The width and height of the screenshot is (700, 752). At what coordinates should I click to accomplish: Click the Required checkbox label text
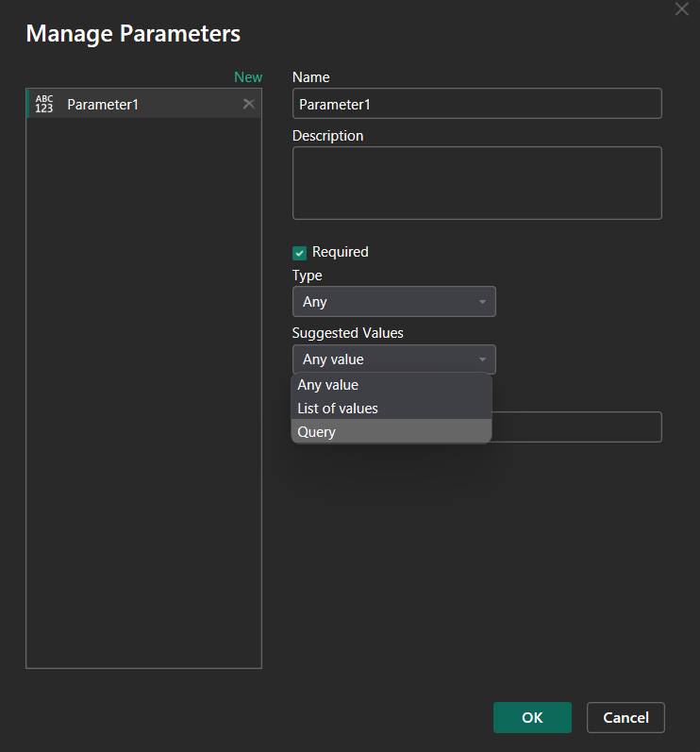click(x=340, y=252)
